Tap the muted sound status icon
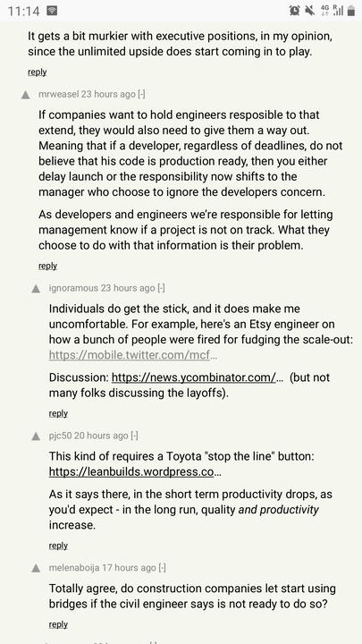The image size is (362, 644). (310, 11)
